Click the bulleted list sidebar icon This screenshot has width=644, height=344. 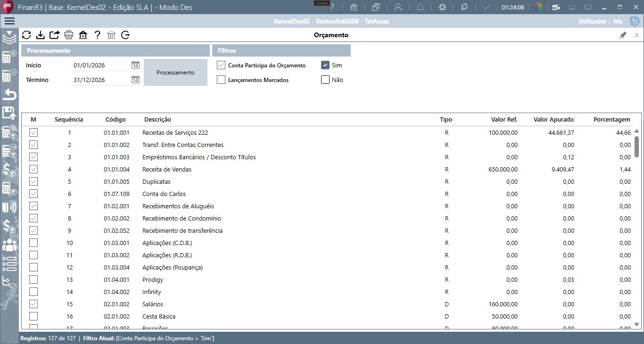9,263
